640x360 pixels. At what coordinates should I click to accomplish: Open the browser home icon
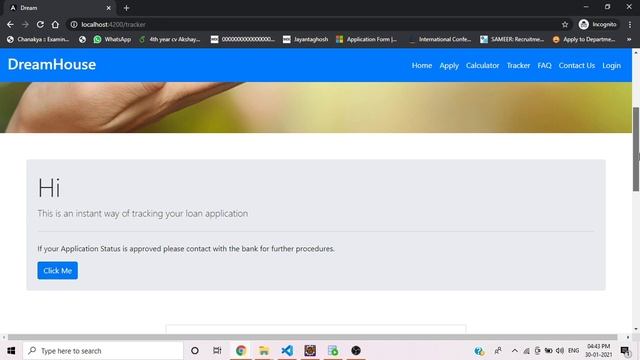tap(55, 24)
